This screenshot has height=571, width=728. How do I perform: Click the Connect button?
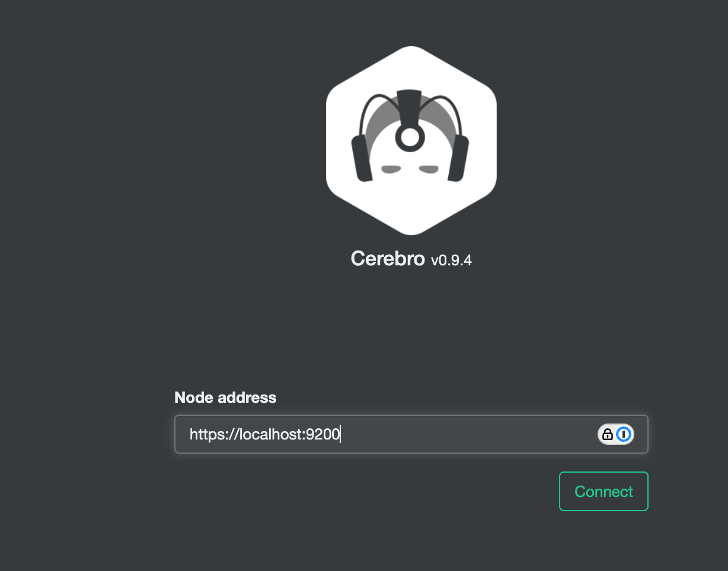pos(604,491)
